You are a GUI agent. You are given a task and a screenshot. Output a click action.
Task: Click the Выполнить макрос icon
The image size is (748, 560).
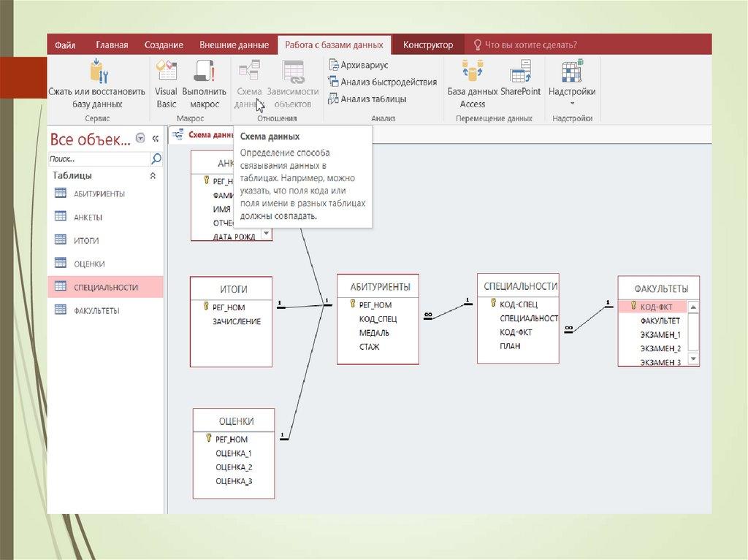(204, 73)
